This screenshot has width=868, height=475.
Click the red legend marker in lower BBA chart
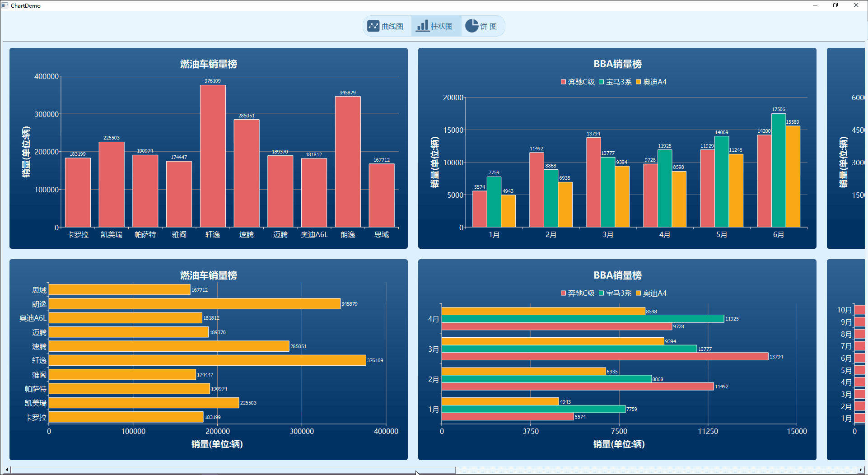pos(562,293)
